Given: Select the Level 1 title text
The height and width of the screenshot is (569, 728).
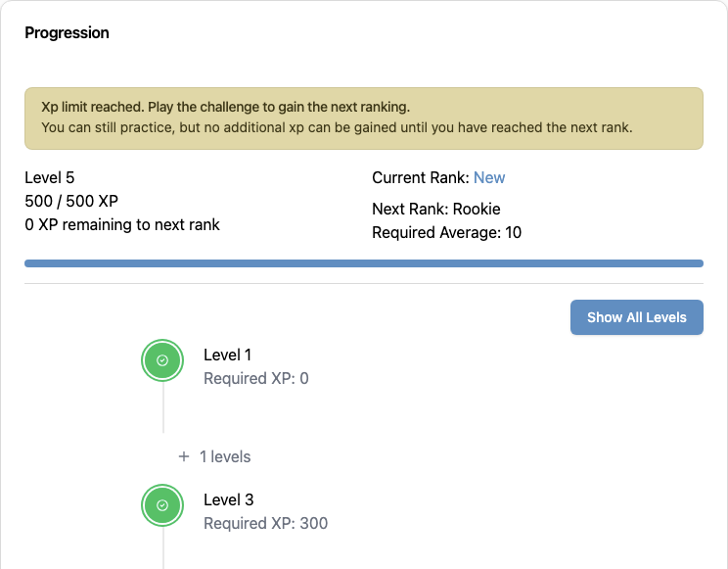Looking at the screenshot, I should [227, 355].
